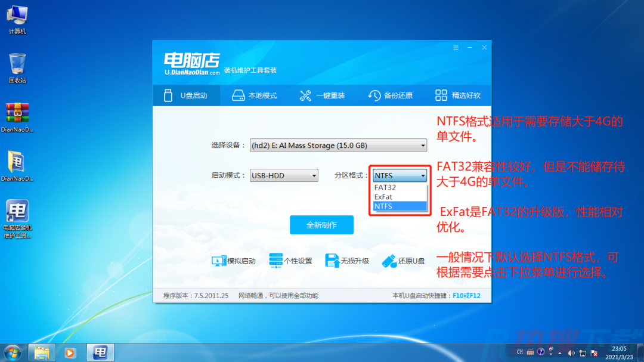
Task: Click the IME keyboard icon in tray
Action: tap(530, 352)
